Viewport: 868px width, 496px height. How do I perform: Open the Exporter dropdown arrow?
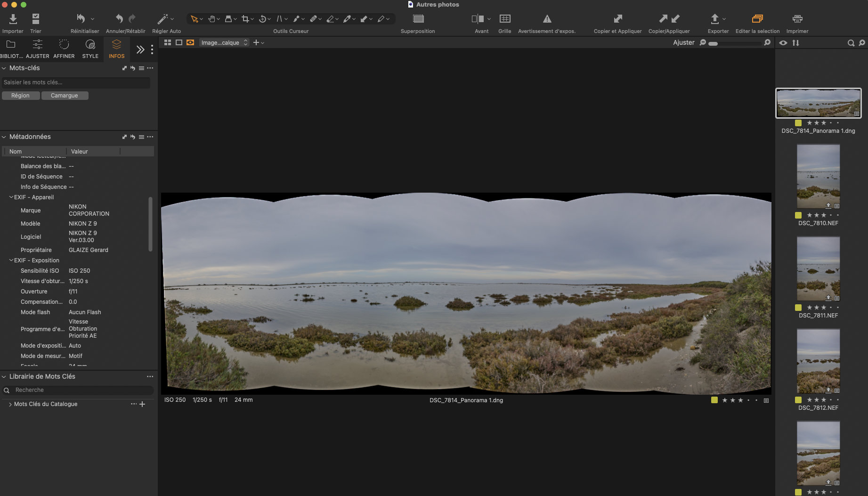724,19
